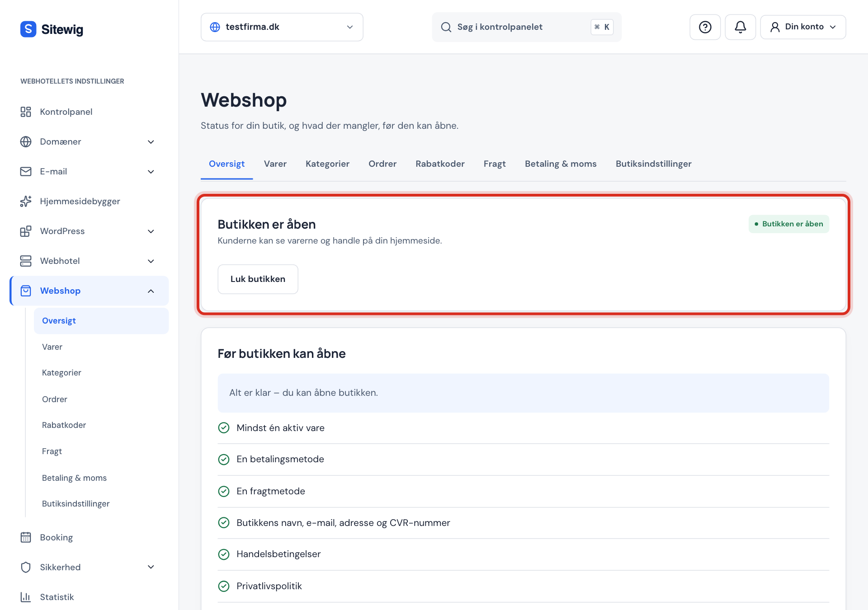Open the testfirma.dk domain dropdown
The width and height of the screenshot is (868, 610).
coord(282,27)
